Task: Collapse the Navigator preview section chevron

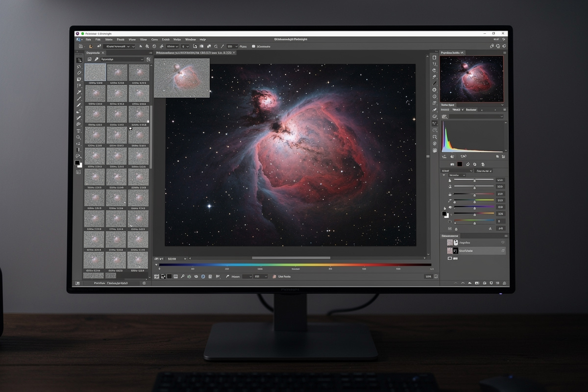Action: (502, 105)
